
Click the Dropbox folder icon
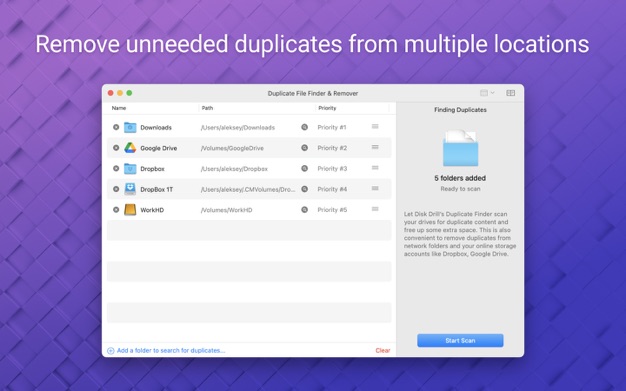[x=130, y=169]
